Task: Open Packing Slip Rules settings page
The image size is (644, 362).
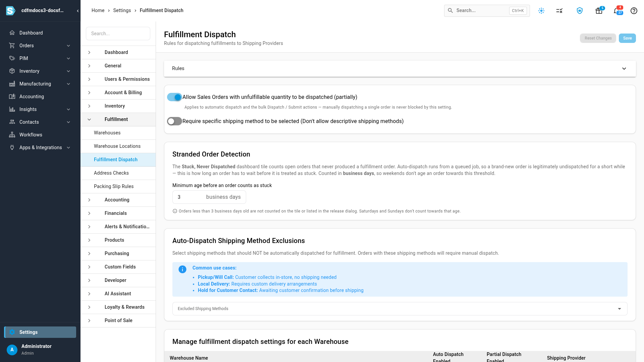Action: [x=118, y=186]
